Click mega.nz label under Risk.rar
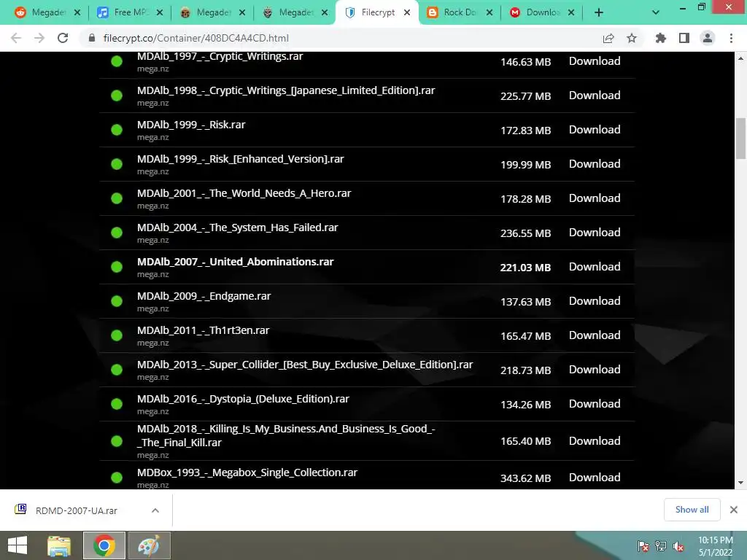The image size is (747, 560). pos(153,138)
